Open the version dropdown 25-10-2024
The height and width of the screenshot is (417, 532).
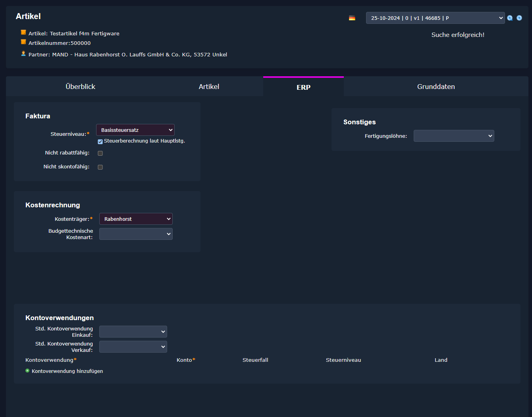[435, 18]
